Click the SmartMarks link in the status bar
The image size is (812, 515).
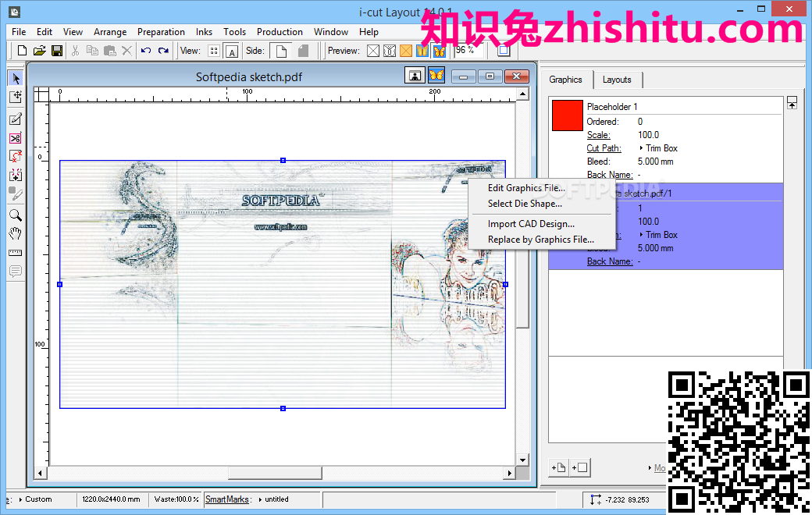click(227, 499)
